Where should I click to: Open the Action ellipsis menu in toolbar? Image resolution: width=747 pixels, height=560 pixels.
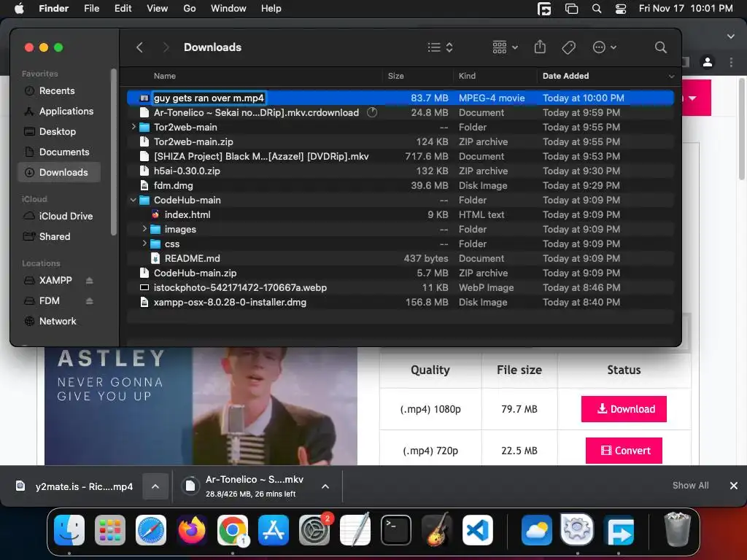(x=605, y=47)
